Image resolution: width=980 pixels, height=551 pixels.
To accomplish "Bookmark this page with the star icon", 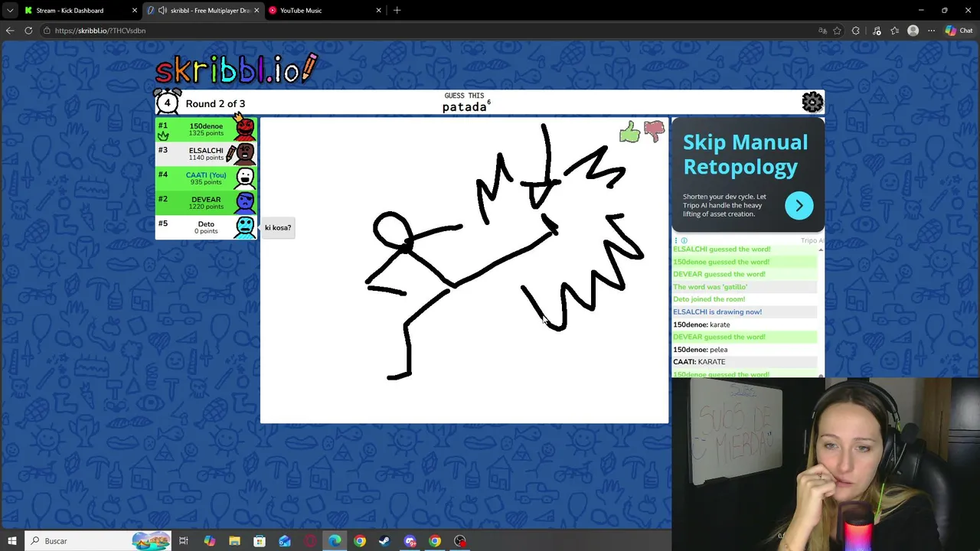I will tap(837, 31).
